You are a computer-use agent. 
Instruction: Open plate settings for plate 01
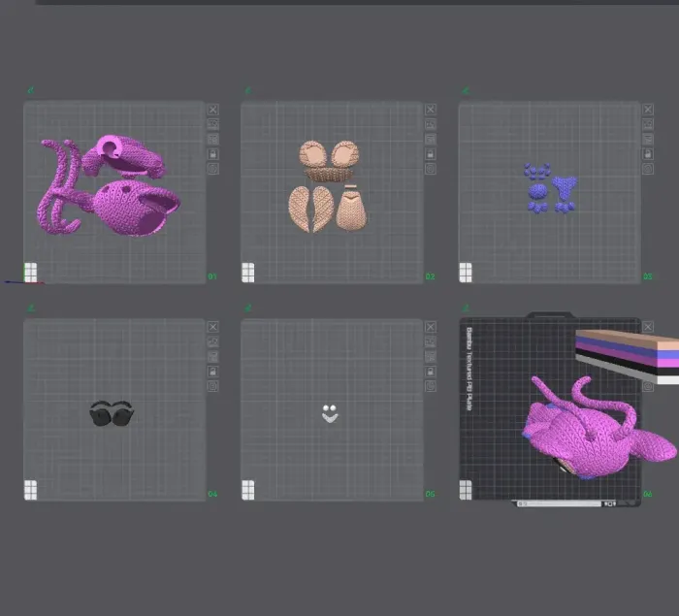point(212,169)
